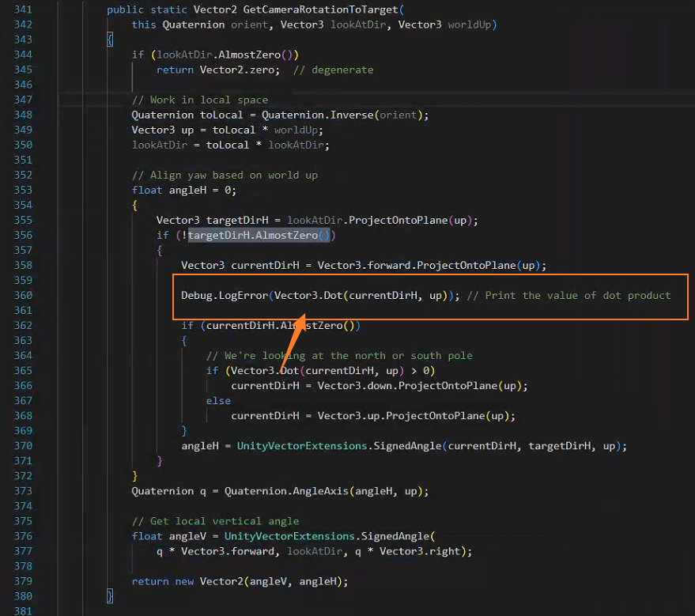Click line number 379 in the gutter
695x616 pixels.
[x=22, y=580]
